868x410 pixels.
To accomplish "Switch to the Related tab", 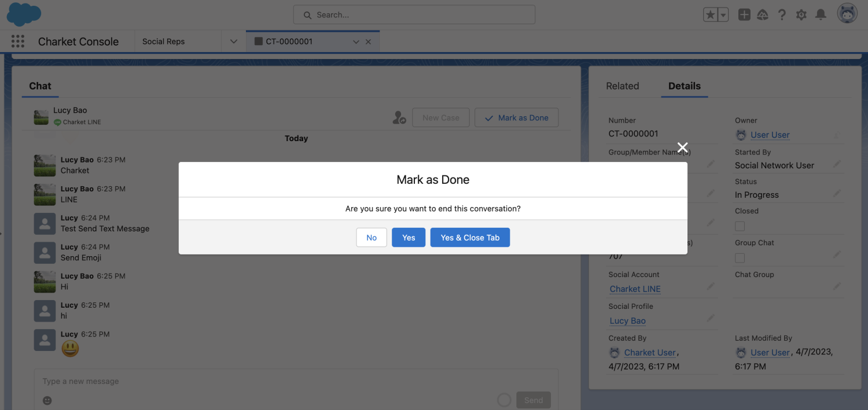I will tap(622, 86).
